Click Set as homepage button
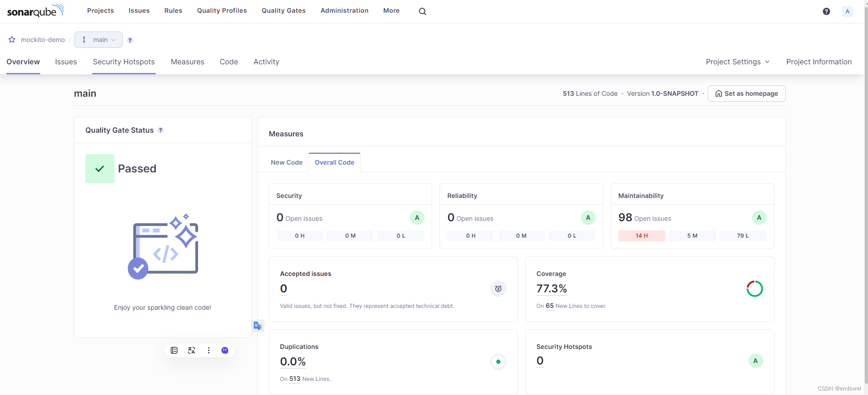The width and height of the screenshot is (868, 395). [747, 94]
